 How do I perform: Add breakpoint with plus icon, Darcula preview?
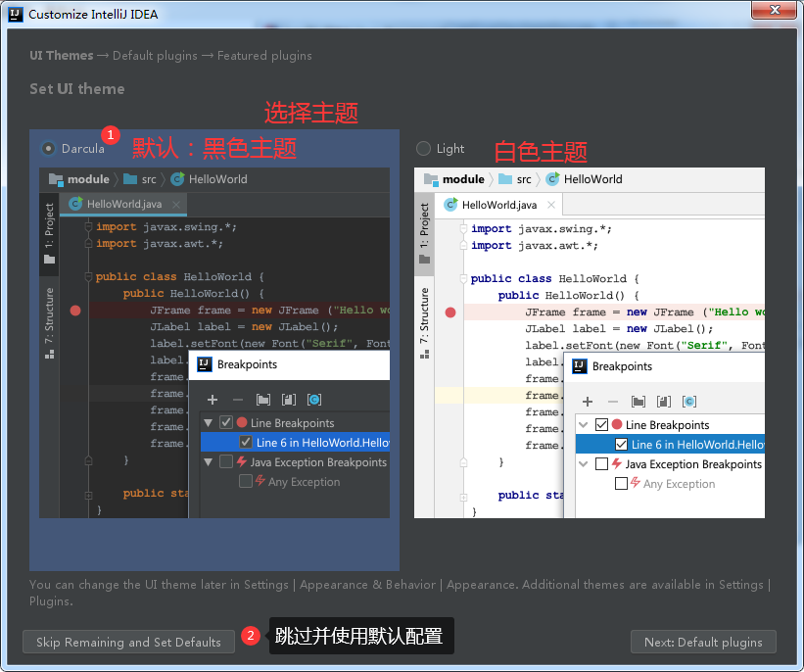[213, 400]
